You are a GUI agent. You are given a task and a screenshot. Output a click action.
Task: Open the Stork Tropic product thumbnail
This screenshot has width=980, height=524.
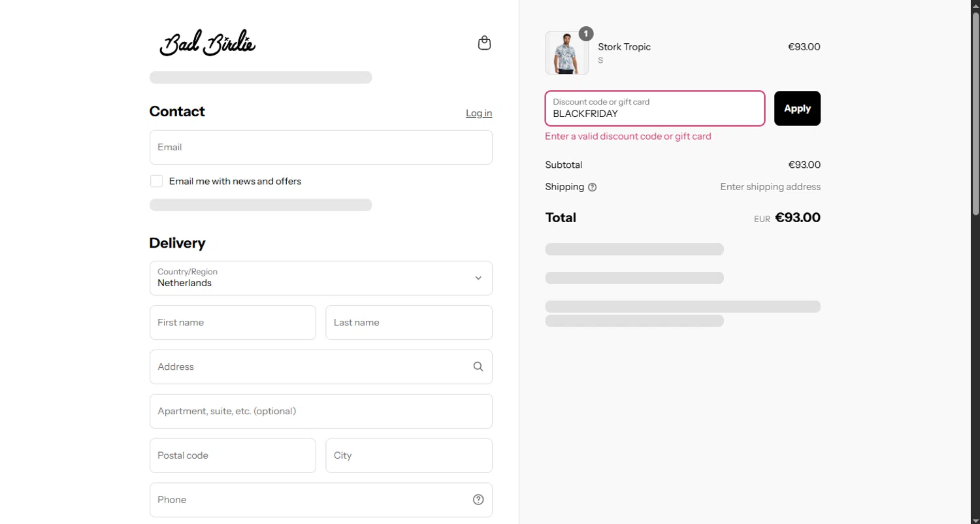(x=566, y=53)
